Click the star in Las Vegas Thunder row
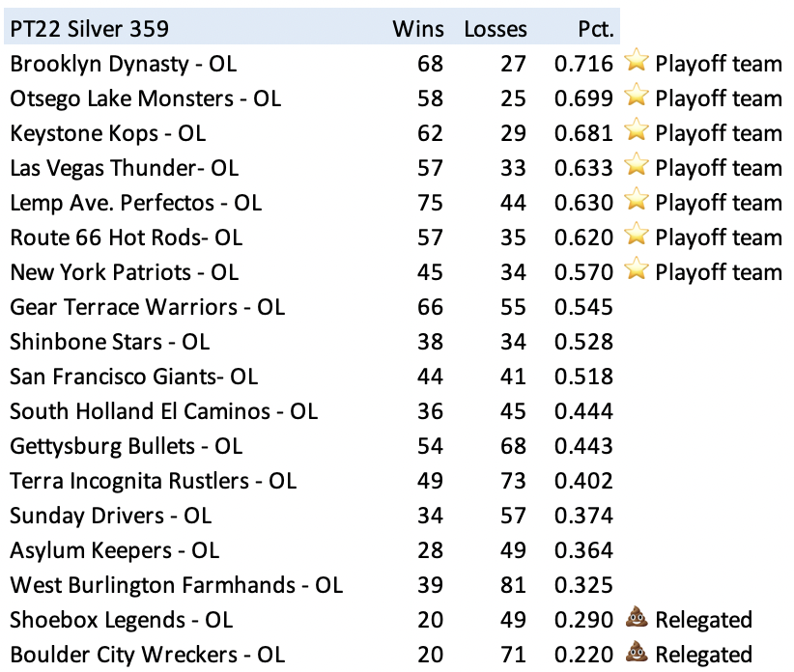Screen dimensions: 794x672 click(636, 167)
